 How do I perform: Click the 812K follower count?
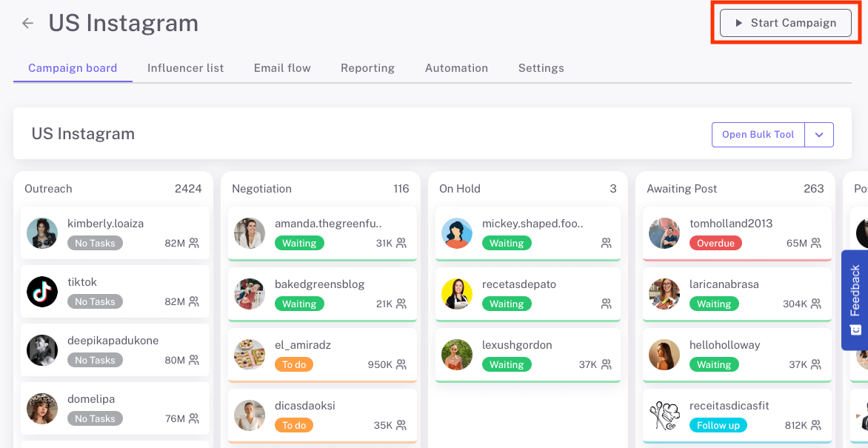(x=795, y=425)
